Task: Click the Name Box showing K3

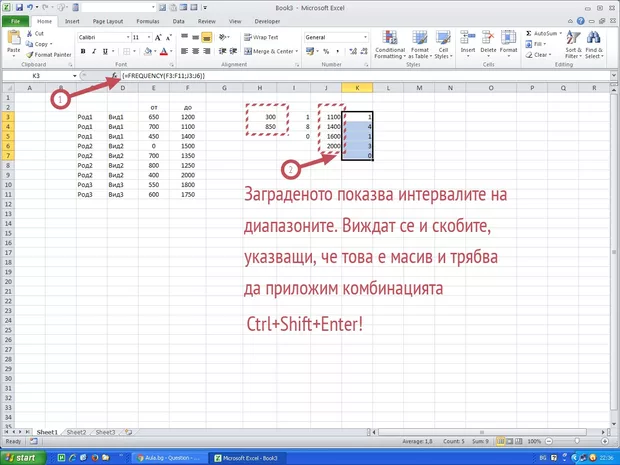Action: pos(36,76)
